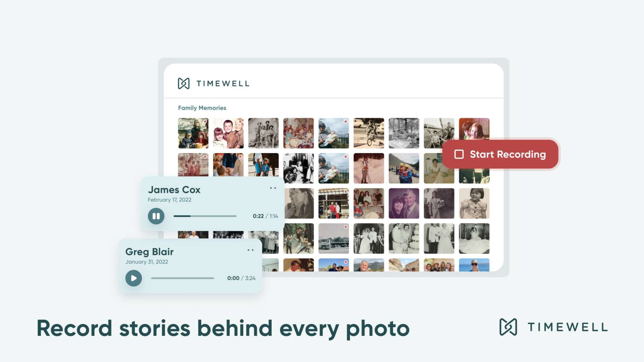Click the TIMEWELL wordmark in the header
This screenshot has height=362, width=644.
223,83
